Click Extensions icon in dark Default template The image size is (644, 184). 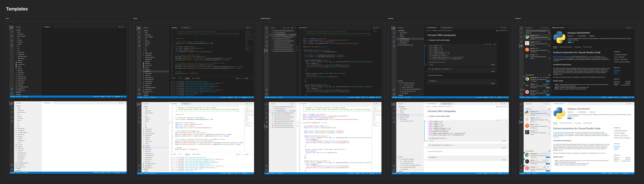click(139, 46)
